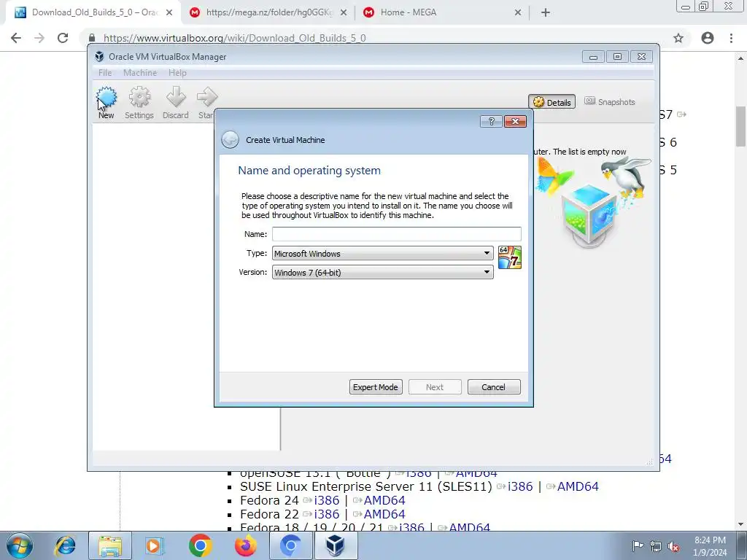Click browser forward arrow

(x=39, y=38)
